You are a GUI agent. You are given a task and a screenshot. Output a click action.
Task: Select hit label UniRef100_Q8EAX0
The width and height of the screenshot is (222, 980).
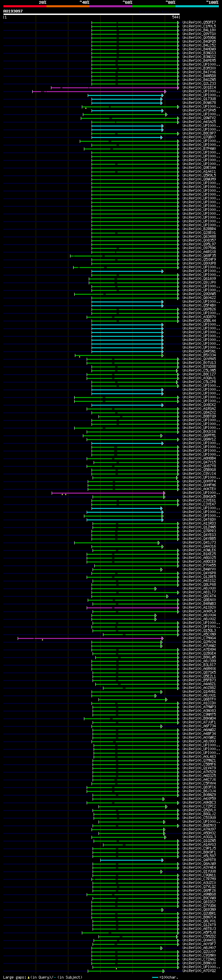pyautogui.click(x=199, y=600)
